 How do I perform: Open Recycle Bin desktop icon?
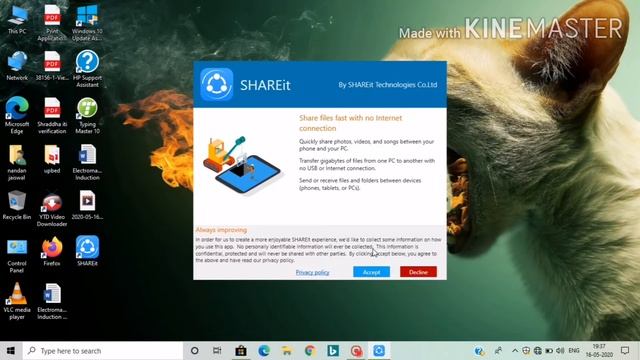click(17, 205)
